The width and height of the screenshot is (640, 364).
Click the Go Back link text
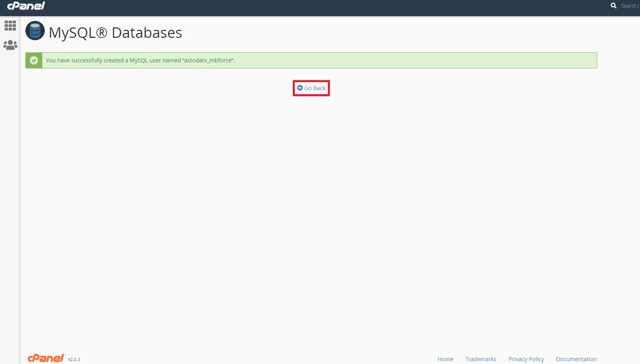click(x=315, y=88)
